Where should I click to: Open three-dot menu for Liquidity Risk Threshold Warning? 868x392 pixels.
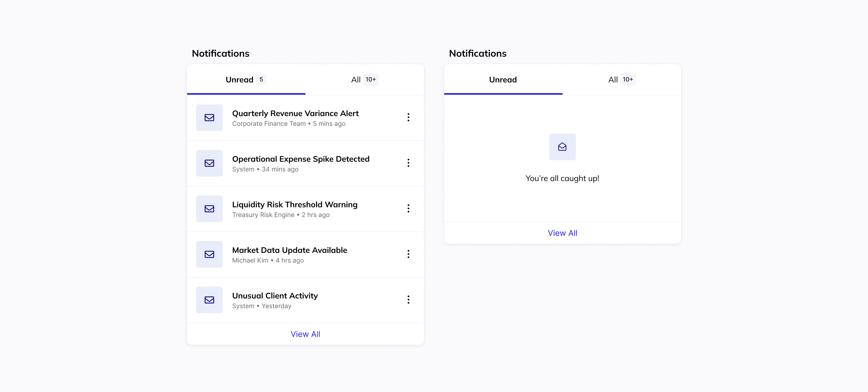point(408,208)
